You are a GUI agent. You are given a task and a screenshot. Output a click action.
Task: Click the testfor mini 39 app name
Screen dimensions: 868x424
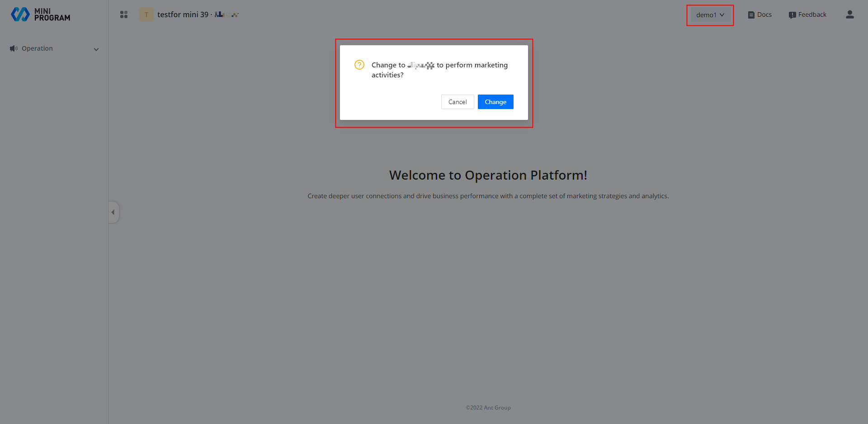coord(183,14)
